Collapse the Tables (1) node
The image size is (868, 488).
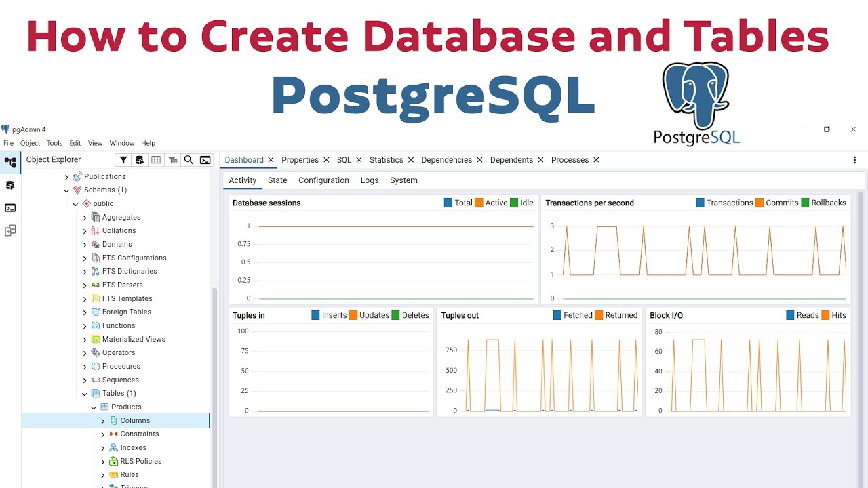click(x=85, y=394)
